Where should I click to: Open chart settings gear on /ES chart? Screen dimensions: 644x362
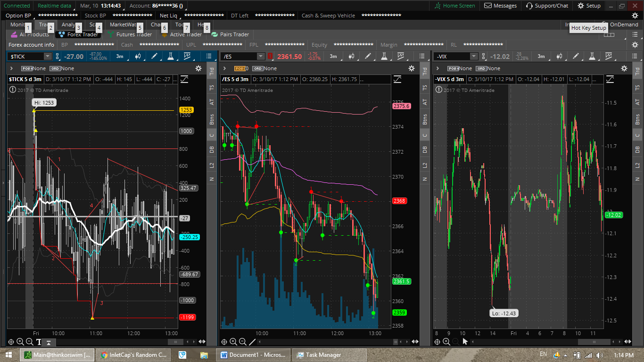(x=412, y=68)
